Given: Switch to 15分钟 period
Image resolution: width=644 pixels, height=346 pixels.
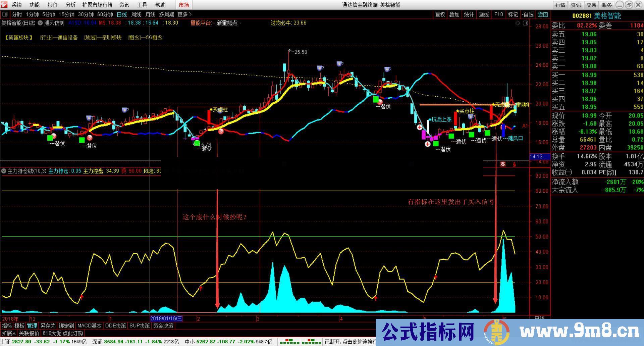Looking at the screenshot, I should 66,14.
